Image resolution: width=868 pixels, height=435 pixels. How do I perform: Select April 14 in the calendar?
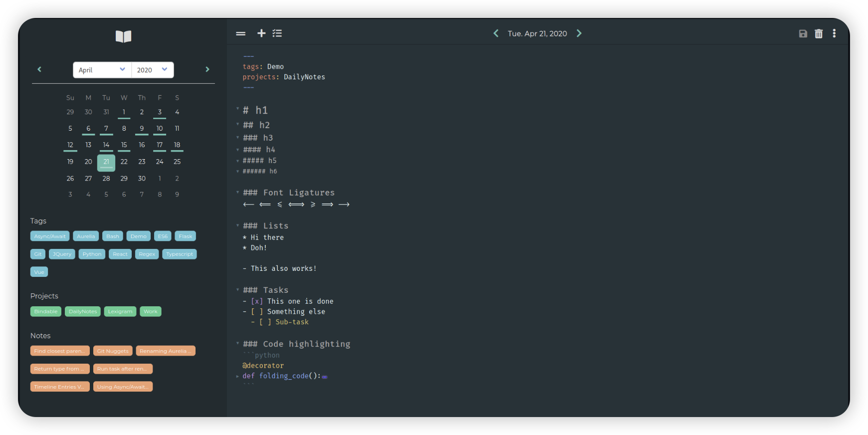[106, 145]
